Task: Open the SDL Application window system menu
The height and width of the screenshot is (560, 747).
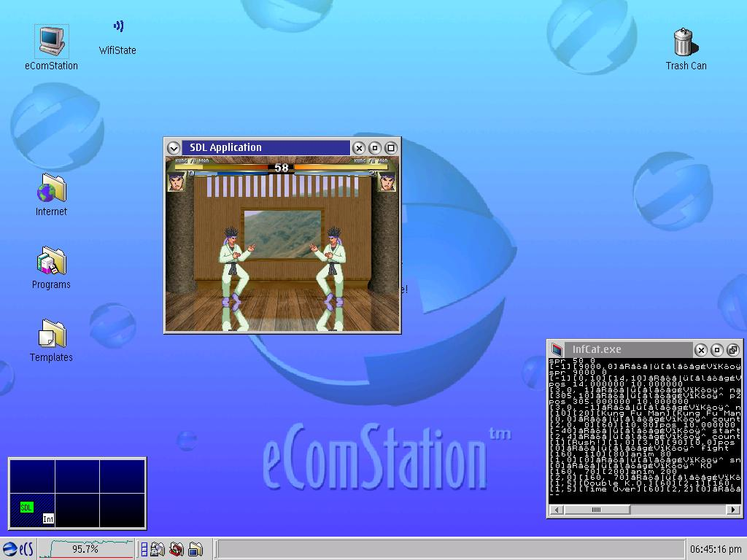Action: point(174,148)
